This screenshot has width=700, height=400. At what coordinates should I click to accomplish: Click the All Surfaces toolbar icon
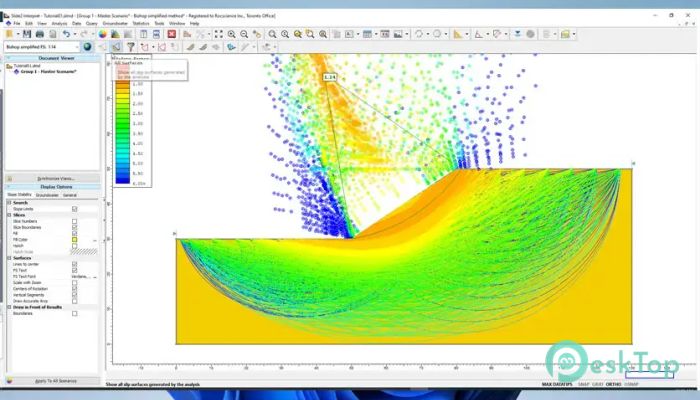pos(116,46)
